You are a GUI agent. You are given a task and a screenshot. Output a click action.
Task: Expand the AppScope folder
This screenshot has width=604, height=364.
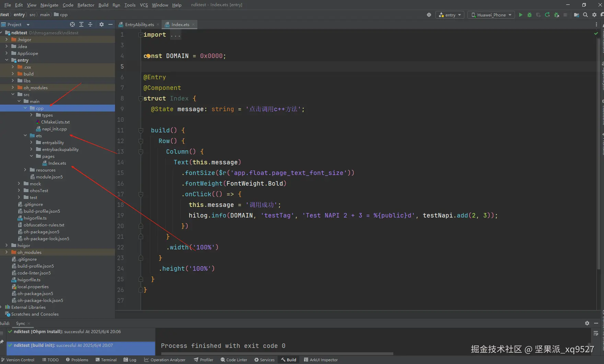pyautogui.click(x=7, y=53)
